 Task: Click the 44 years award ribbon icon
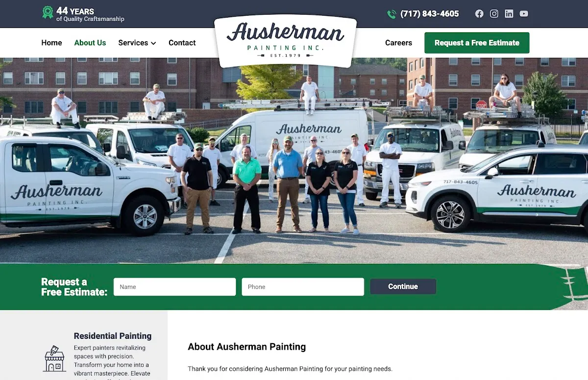[48, 12]
